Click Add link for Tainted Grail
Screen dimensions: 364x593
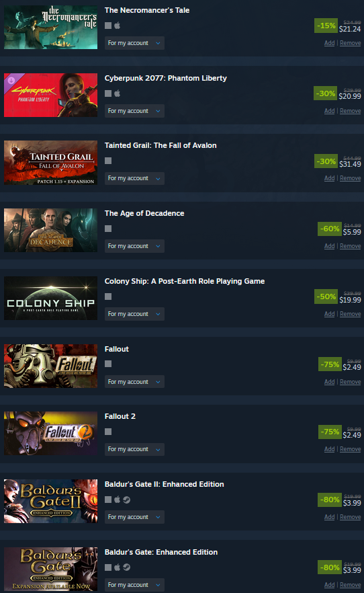pyautogui.click(x=329, y=178)
